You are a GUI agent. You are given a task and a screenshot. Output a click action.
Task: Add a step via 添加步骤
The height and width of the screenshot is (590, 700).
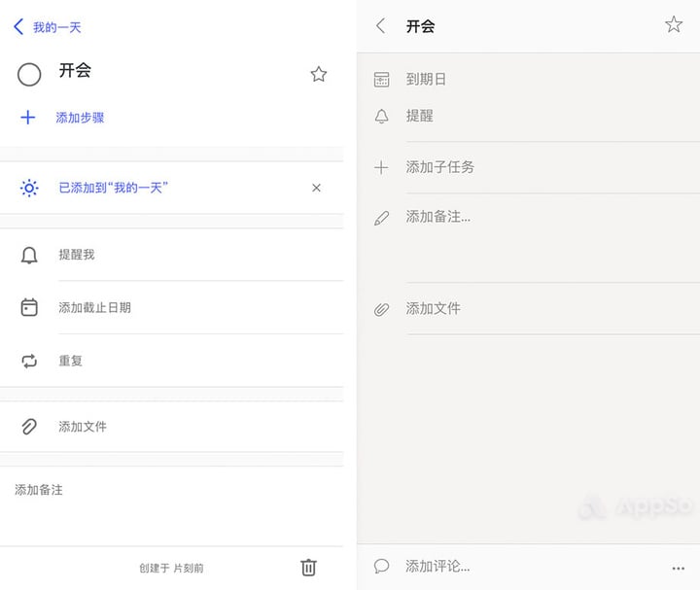[x=80, y=118]
